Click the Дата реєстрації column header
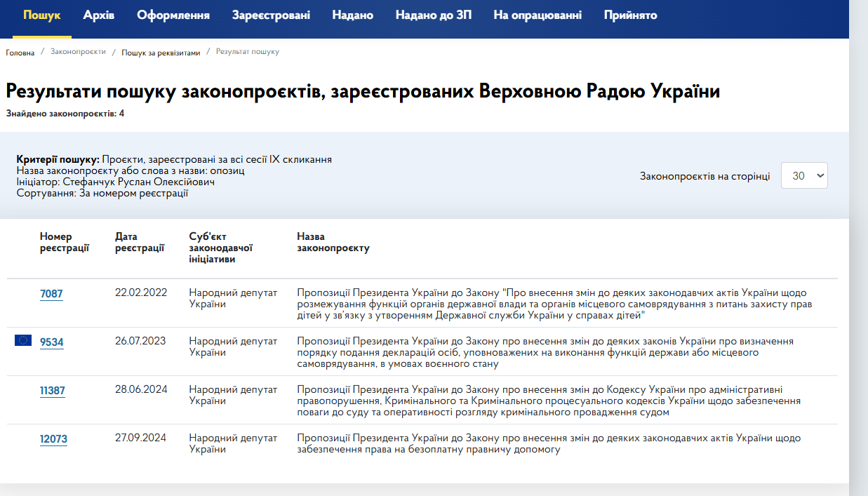Image resolution: width=868 pixels, height=496 pixels. coord(140,242)
